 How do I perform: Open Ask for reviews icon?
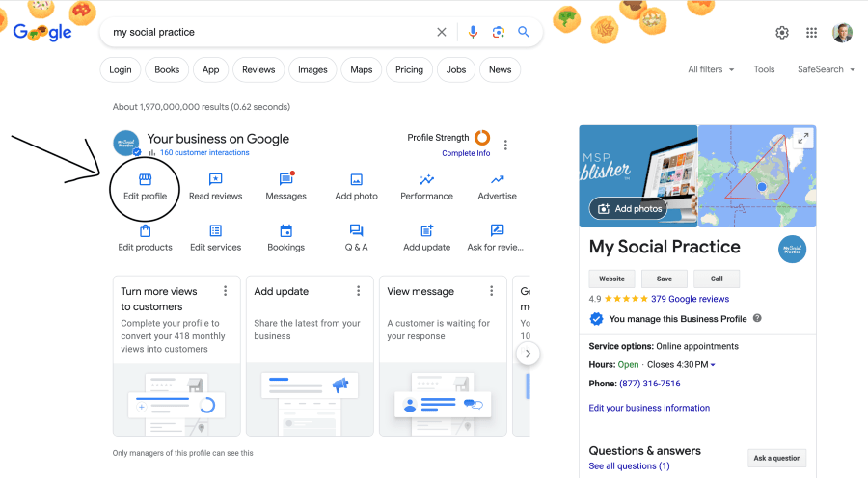tap(497, 230)
